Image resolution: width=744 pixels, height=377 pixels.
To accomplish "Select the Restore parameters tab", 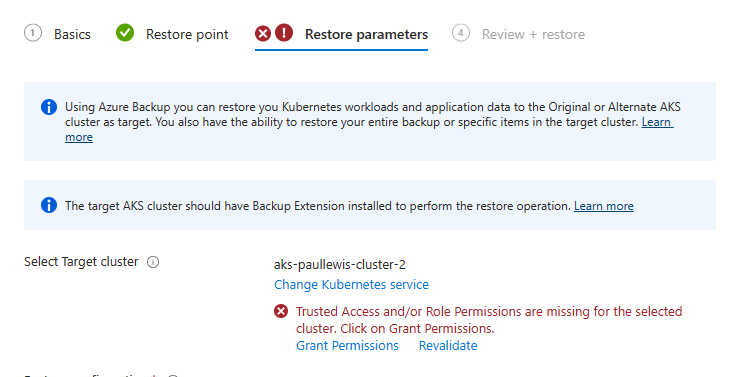I will pyautogui.click(x=366, y=34).
